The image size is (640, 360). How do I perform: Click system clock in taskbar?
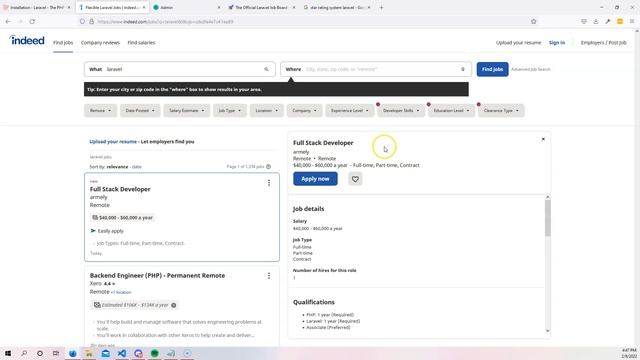[629, 353]
